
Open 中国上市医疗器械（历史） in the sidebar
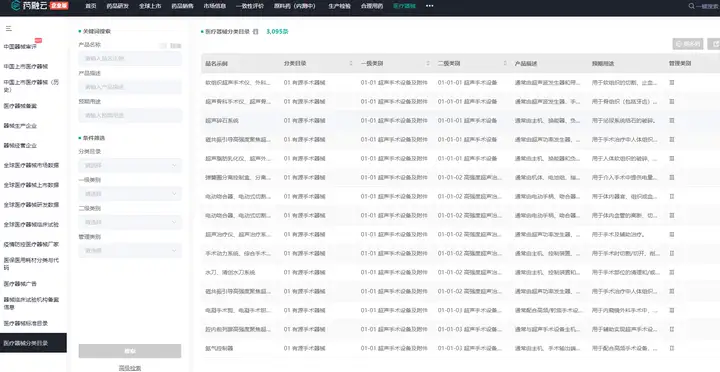(32, 86)
